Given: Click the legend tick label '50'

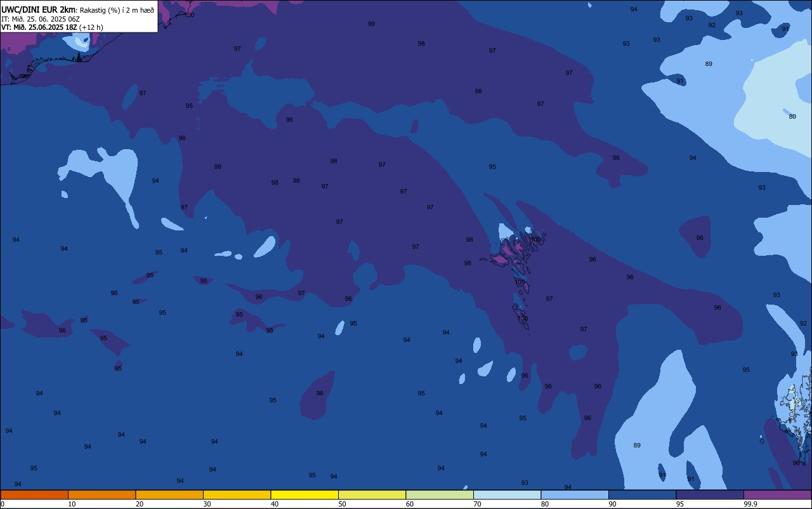Looking at the screenshot, I should 342,504.
